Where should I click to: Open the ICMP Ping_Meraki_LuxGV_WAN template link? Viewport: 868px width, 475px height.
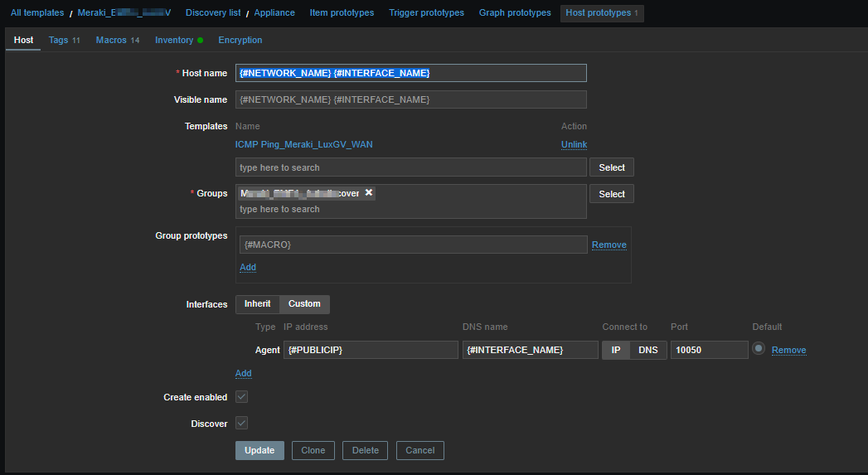pos(303,144)
